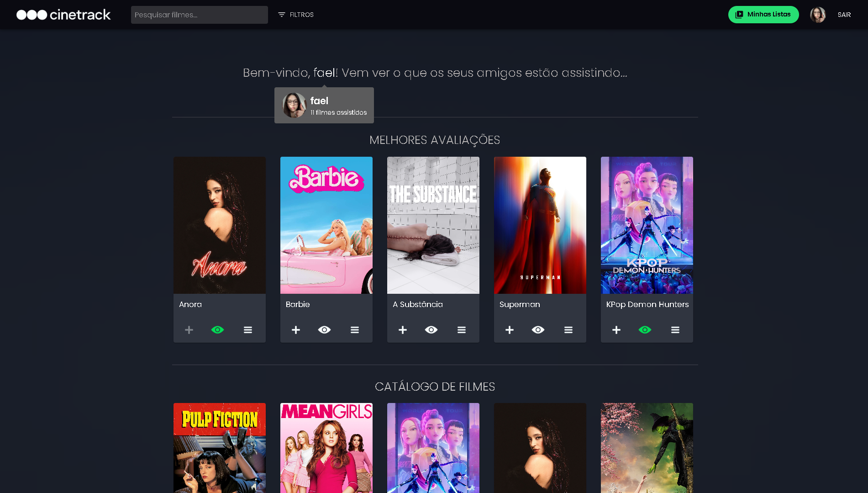868x493 pixels.
Task: Click the cinetrack logo
Action: tap(63, 15)
